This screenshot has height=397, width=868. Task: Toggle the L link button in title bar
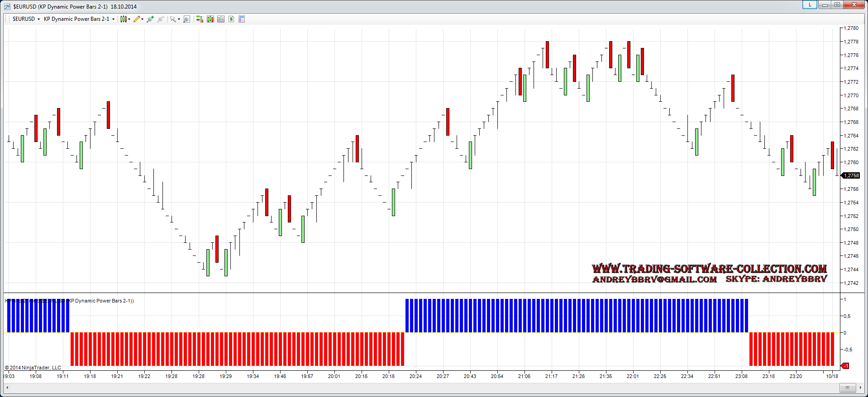[810, 5]
